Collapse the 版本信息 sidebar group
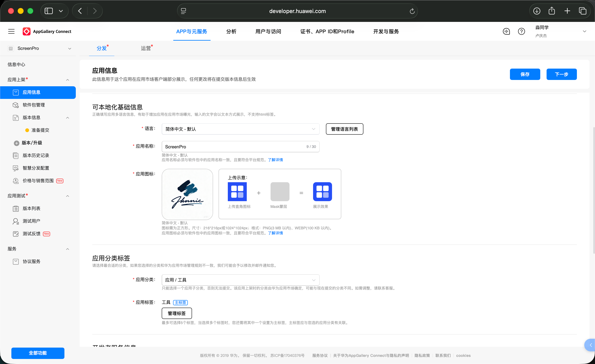The image size is (595, 364). tap(68, 118)
